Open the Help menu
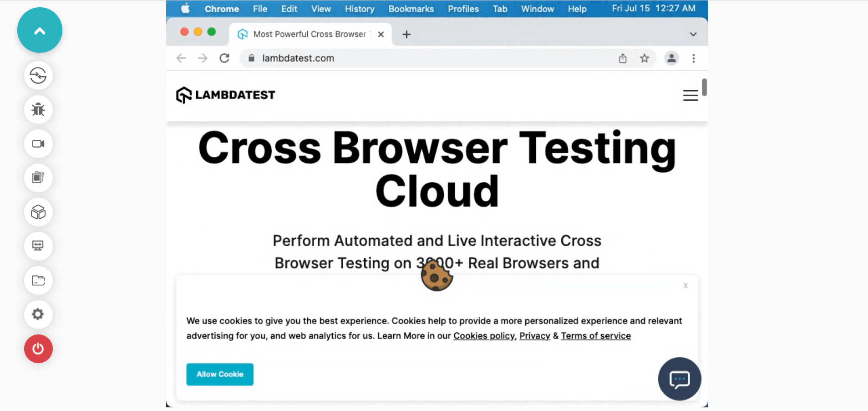The image size is (868, 411). [577, 9]
